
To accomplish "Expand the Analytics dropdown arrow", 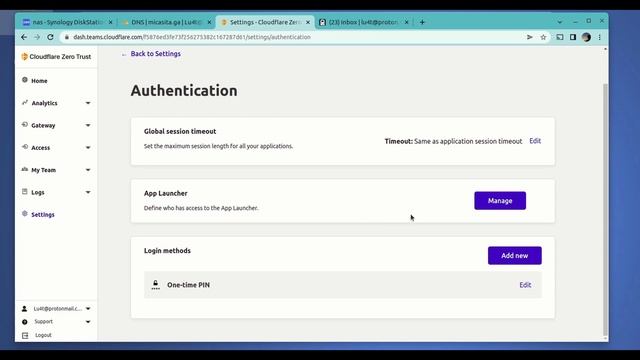I will coord(88,103).
